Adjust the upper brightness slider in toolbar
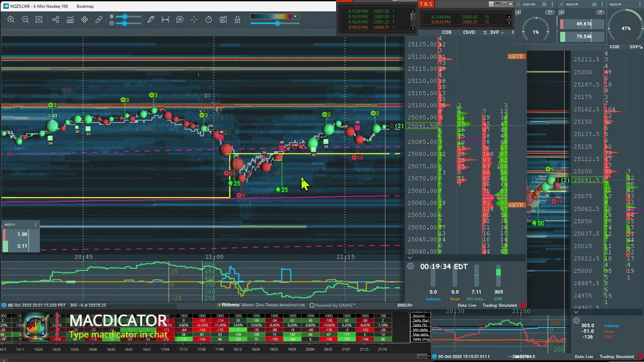The image size is (644, 362). coord(128,17)
